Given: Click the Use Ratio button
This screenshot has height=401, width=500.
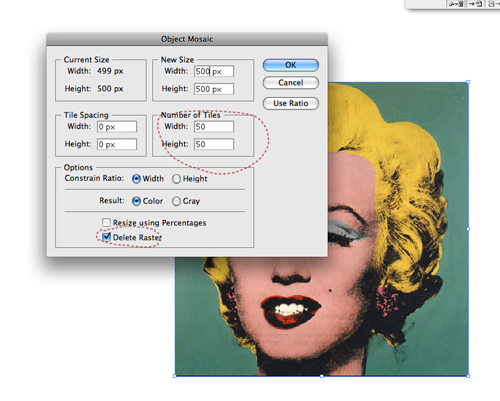Looking at the screenshot, I should pyautogui.click(x=291, y=103).
